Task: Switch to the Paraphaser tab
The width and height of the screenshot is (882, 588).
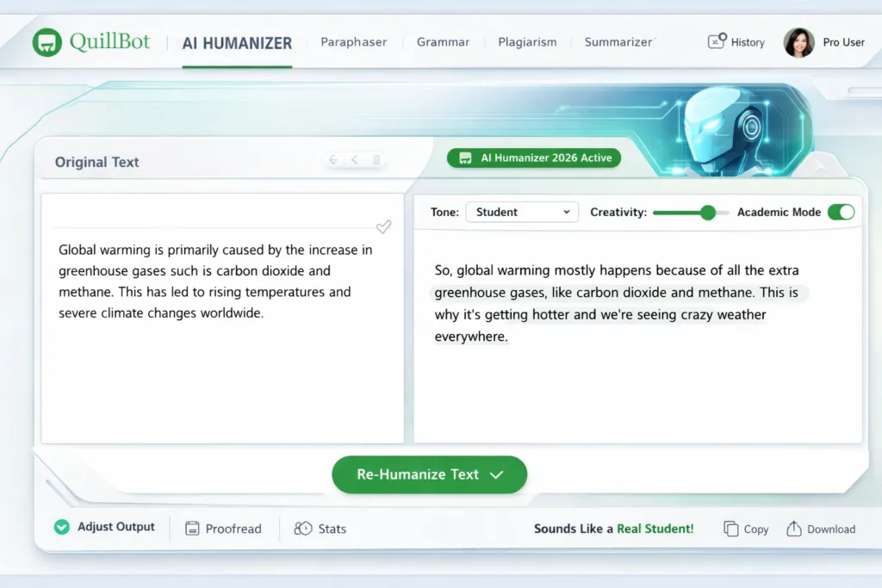Action: (x=353, y=41)
